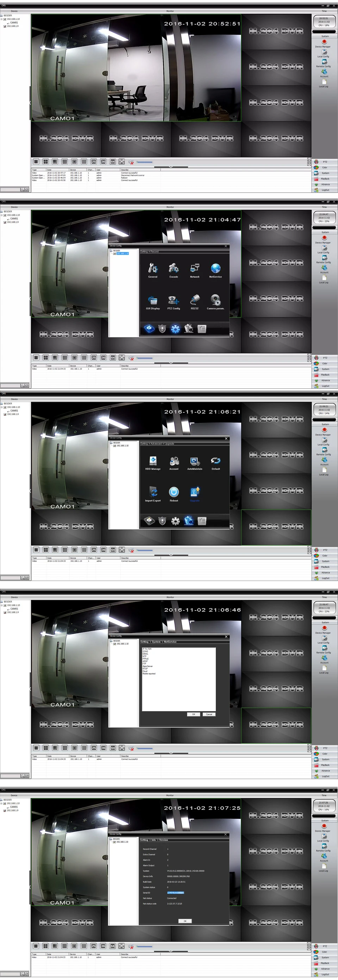Select Mobile reported in NetService list
Screen dimensions: 338x980
[149, 673]
